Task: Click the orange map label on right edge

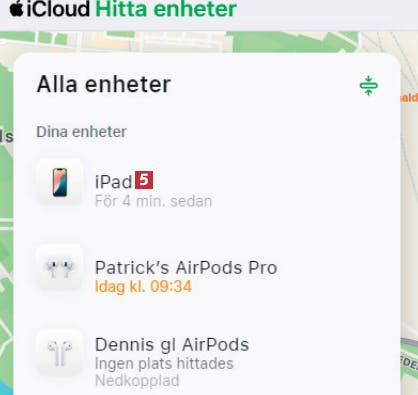Action: tap(409, 98)
